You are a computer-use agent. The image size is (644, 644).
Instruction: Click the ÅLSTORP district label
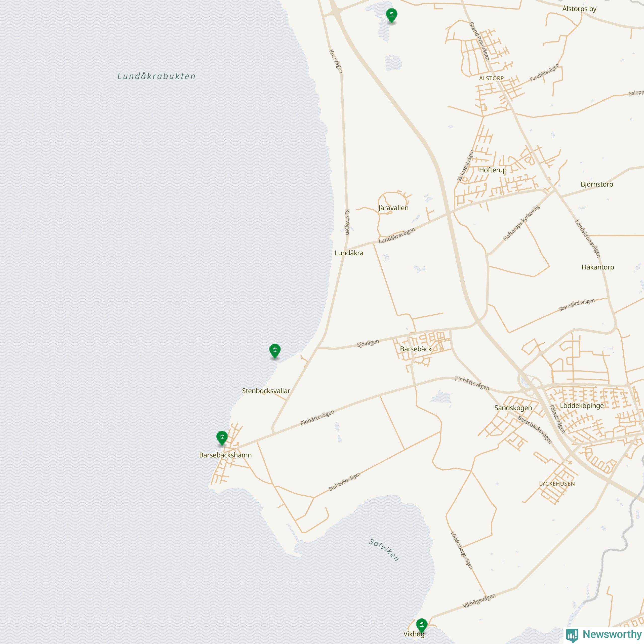pyautogui.click(x=491, y=78)
